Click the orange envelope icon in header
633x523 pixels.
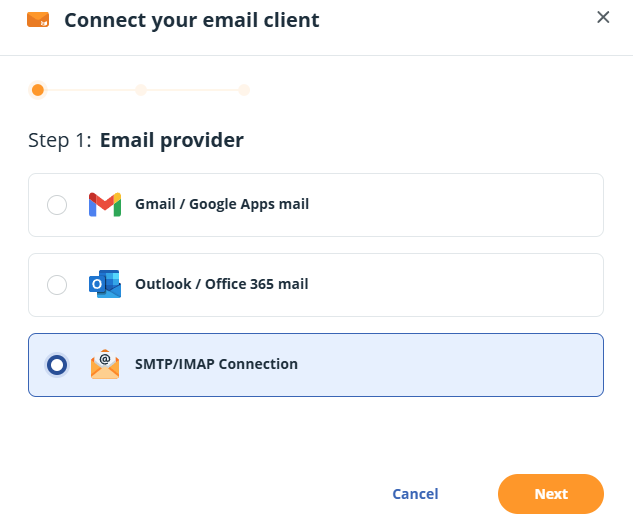(38, 20)
